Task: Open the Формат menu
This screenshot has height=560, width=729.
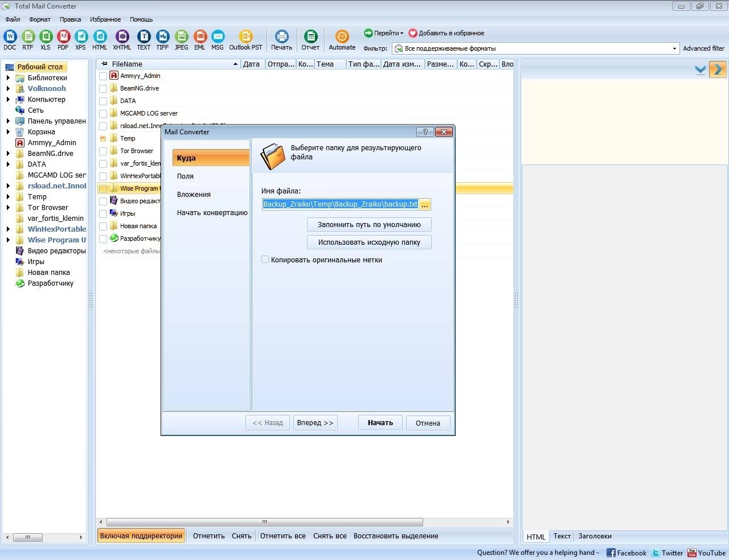Action: click(x=40, y=19)
